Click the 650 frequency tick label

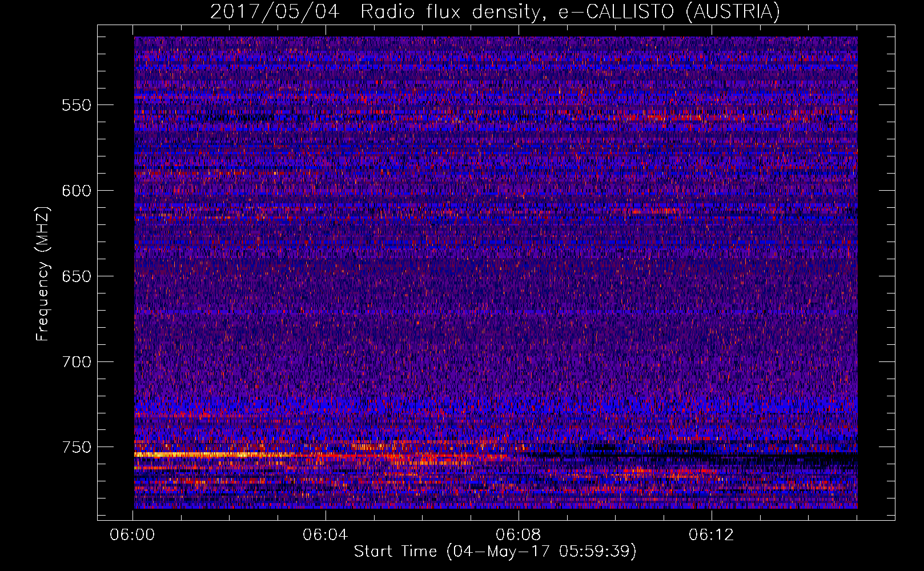point(77,276)
